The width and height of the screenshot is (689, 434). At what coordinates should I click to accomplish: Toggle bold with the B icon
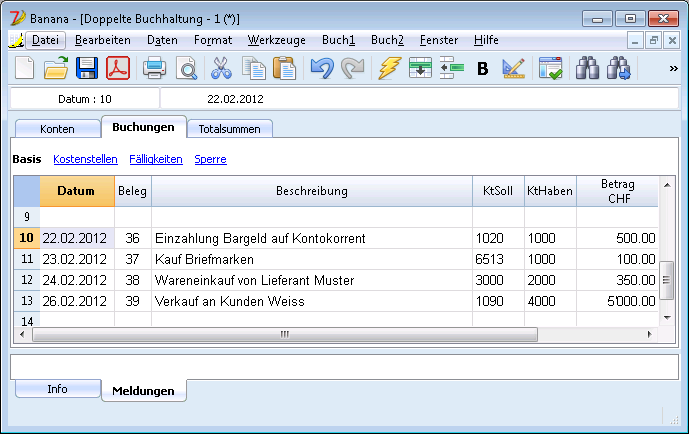pos(482,69)
